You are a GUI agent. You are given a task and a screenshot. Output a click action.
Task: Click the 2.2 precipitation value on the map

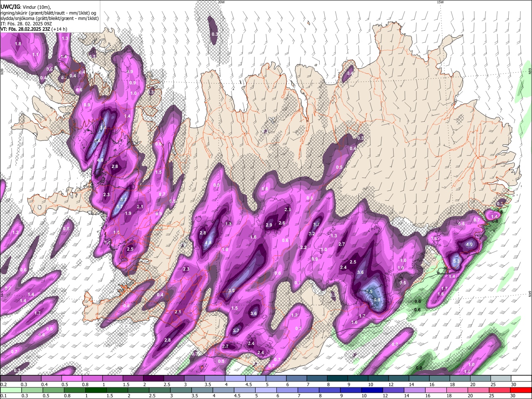click(303, 248)
